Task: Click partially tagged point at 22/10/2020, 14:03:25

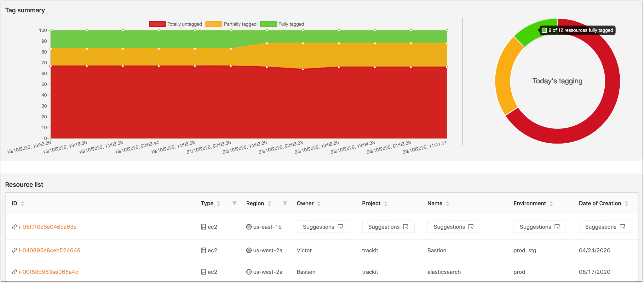Action: click(267, 43)
